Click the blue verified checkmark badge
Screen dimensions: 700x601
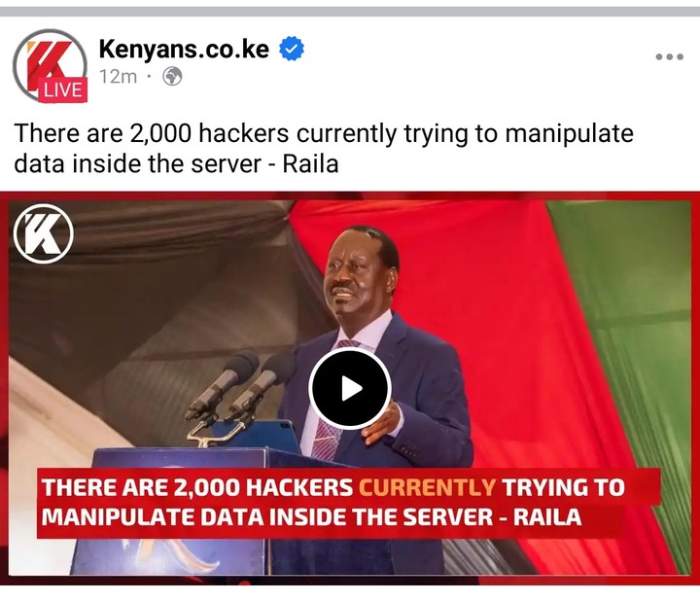pyautogui.click(x=292, y=49)
